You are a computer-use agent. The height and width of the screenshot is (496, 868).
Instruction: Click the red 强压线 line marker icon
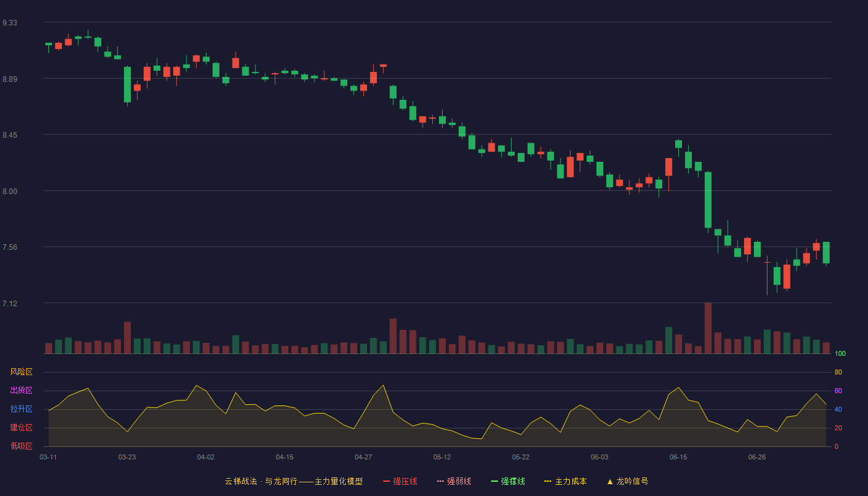(x=386, y=481)
